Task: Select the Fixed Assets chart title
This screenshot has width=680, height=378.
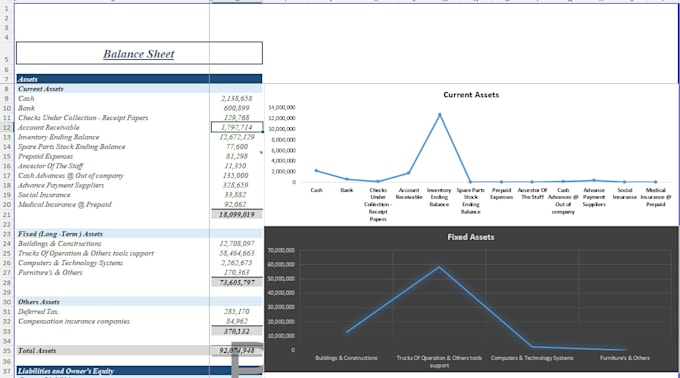Action: (471, 237)
